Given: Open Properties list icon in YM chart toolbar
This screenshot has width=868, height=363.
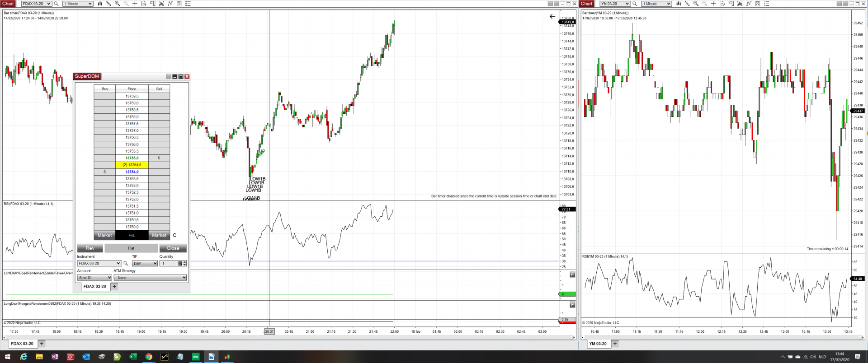Looking at the screenshot, I should [767, 4].
